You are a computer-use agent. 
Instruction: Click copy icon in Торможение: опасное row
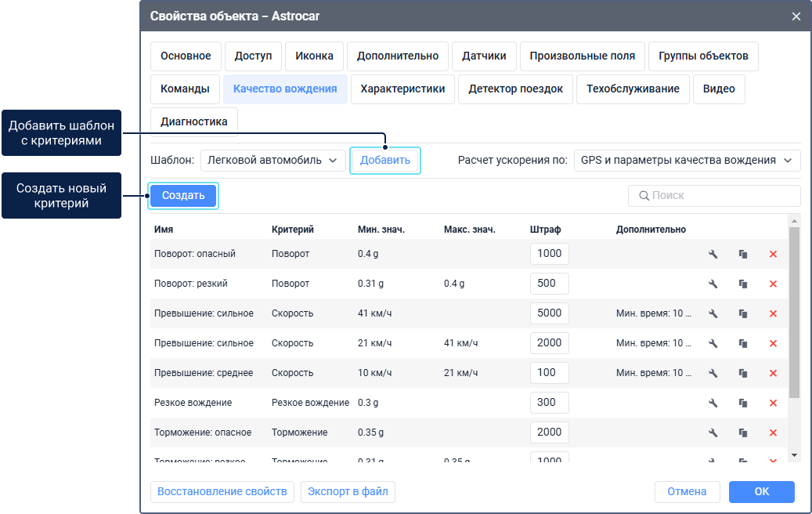[742, 433]
